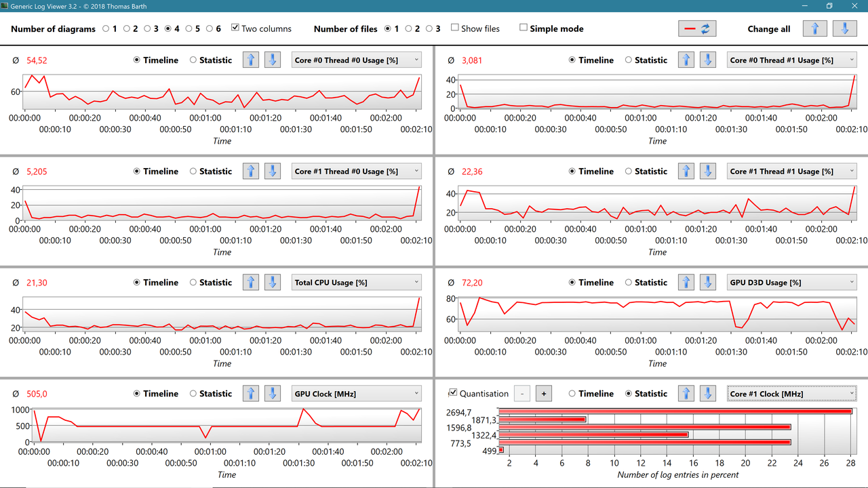Increase quantisation with the plus button

(x=544, y=393)
